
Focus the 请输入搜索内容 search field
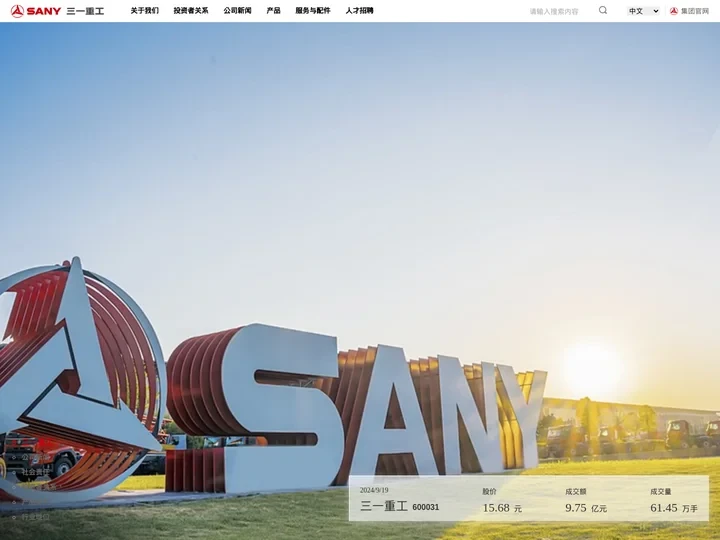(x=561, y=11)
